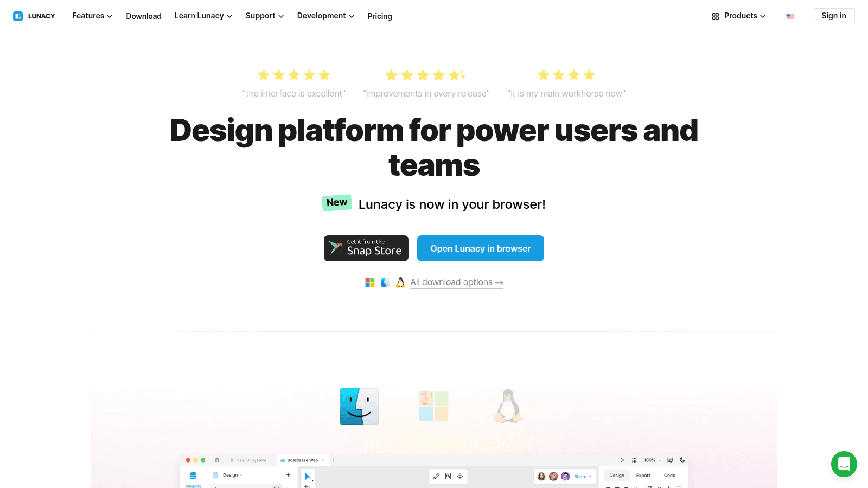This screenshot has height=488, width=868.
Task: Click the grid dots icon
Action: 634,460
